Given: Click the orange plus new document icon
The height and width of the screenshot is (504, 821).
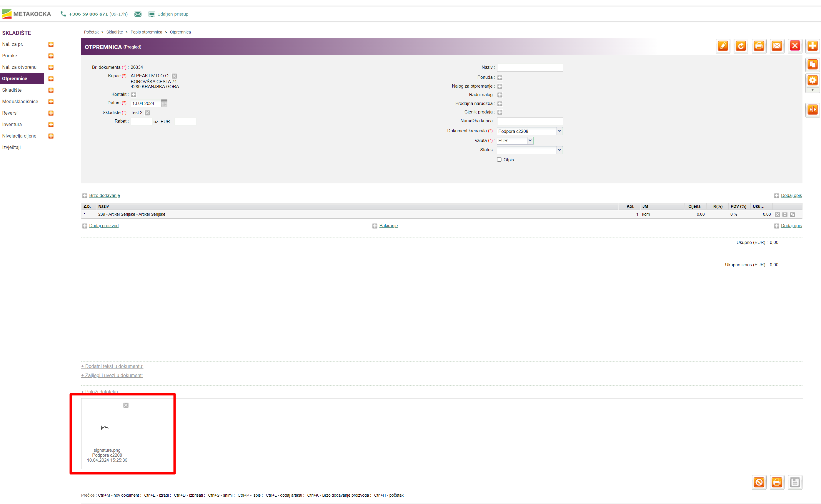Looking at the screenshot, I should tap(812, 46).
